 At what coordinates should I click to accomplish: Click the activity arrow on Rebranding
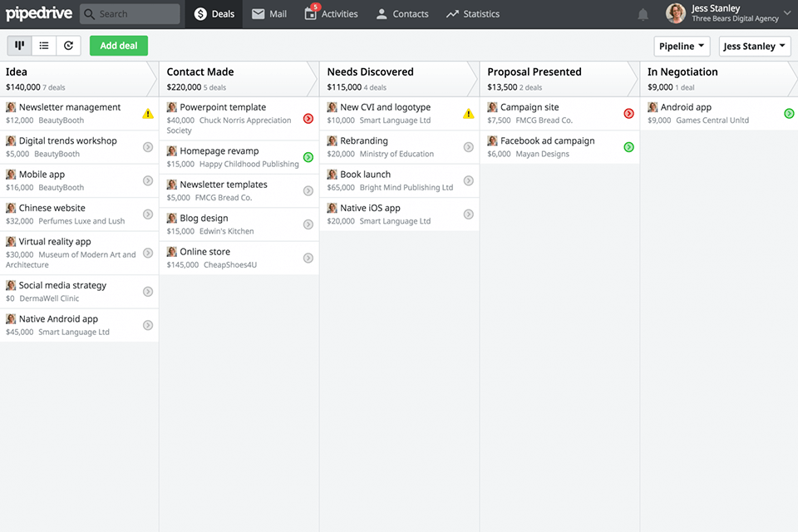[468, 147]
